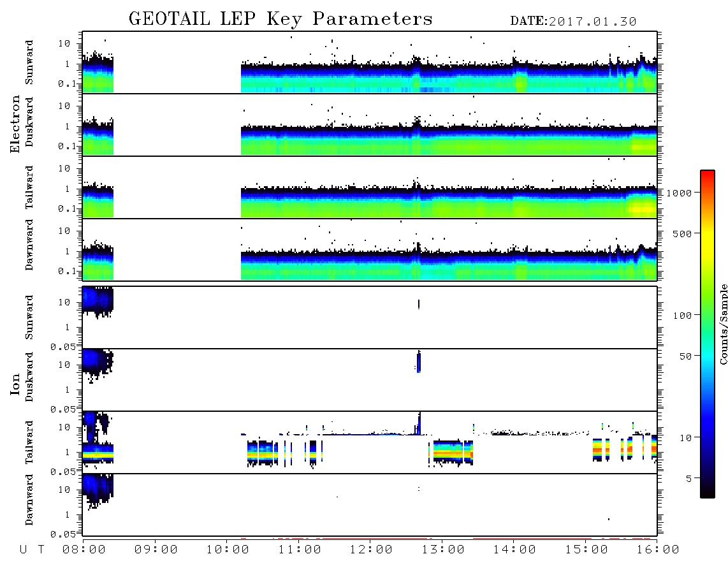Click the Electron Duskward spectrogram around 14:00
Screen dimensions: 728x561
(x=514, y=140)
